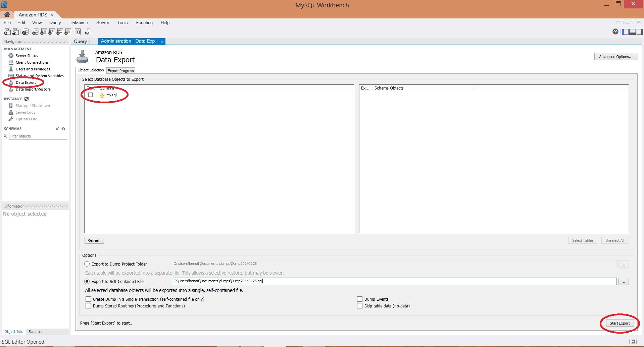Viewport: 644px width, 347px height.
Task: Switch to Export Progress tab
Action: [121, 71]
